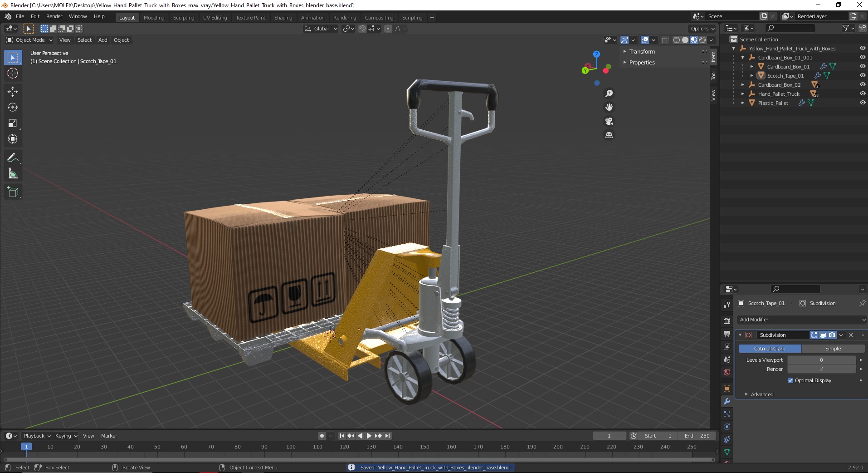Select the Cursor tool in the toolbar
The image size is (868, 473).
[13, 73]
